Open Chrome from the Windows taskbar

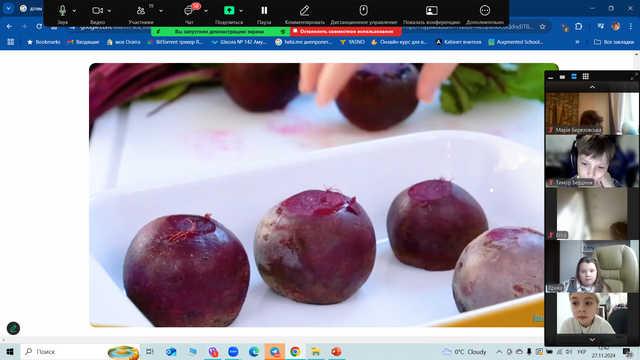click(295, 351)
